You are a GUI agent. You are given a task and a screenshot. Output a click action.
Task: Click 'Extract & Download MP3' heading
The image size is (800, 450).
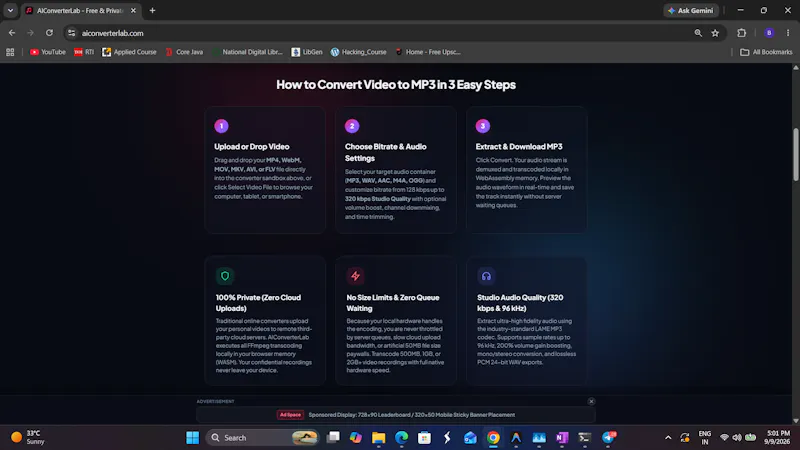tap(519, 146)
